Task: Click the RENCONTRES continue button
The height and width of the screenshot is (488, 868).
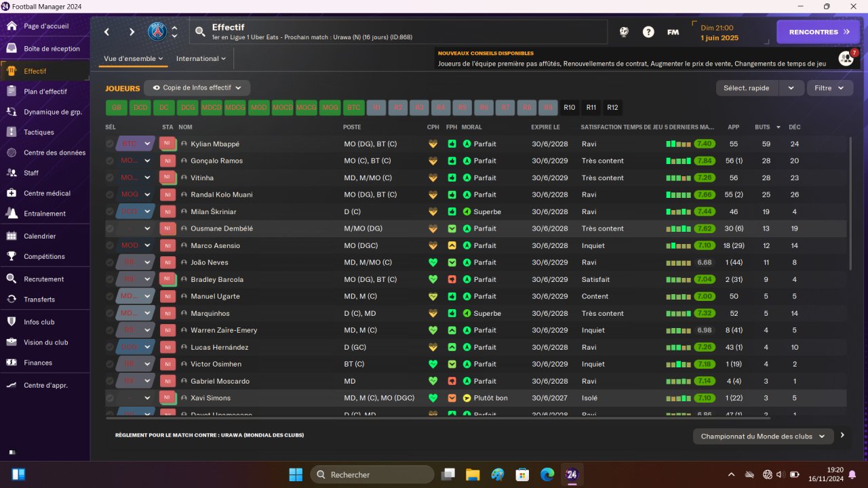Action: pos(818,32)
